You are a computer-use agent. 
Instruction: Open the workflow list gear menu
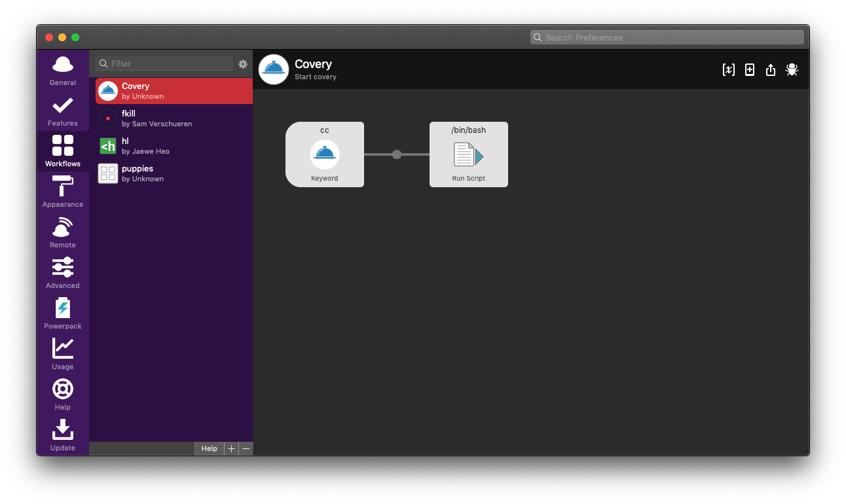(243, 64)
